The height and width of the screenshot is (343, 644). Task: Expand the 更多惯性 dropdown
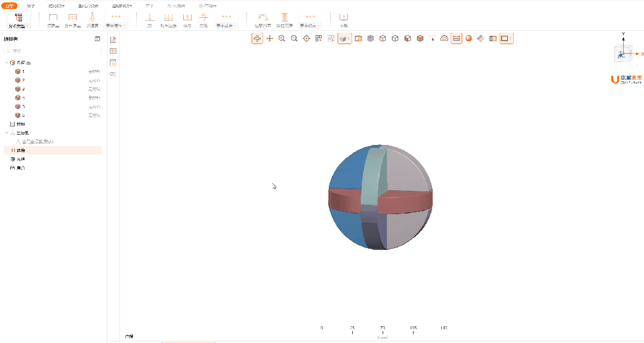click(x=116, y=20)
